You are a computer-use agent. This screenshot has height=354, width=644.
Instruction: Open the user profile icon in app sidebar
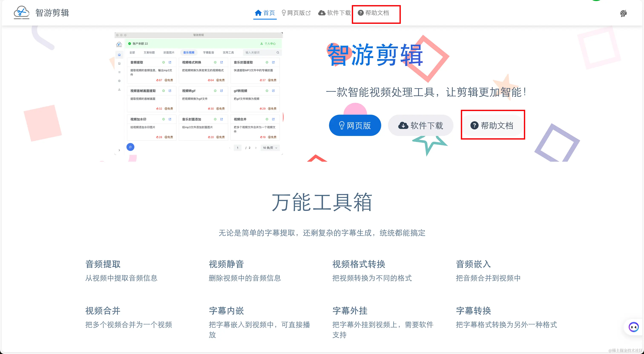tap(119, 89)
